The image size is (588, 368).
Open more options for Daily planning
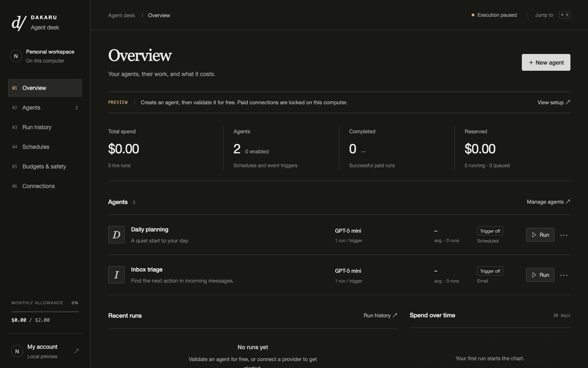[564, 235]
